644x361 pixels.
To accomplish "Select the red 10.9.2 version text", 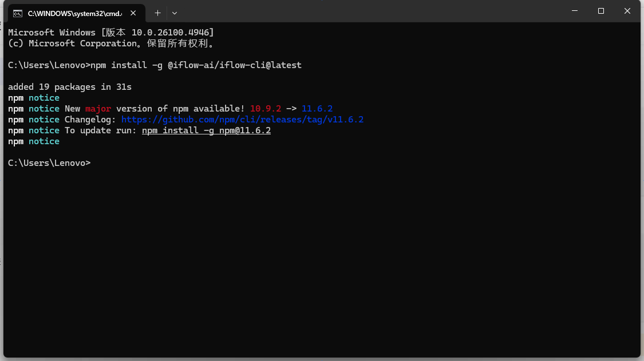I will pyautogui.click(x=266, y=108).
